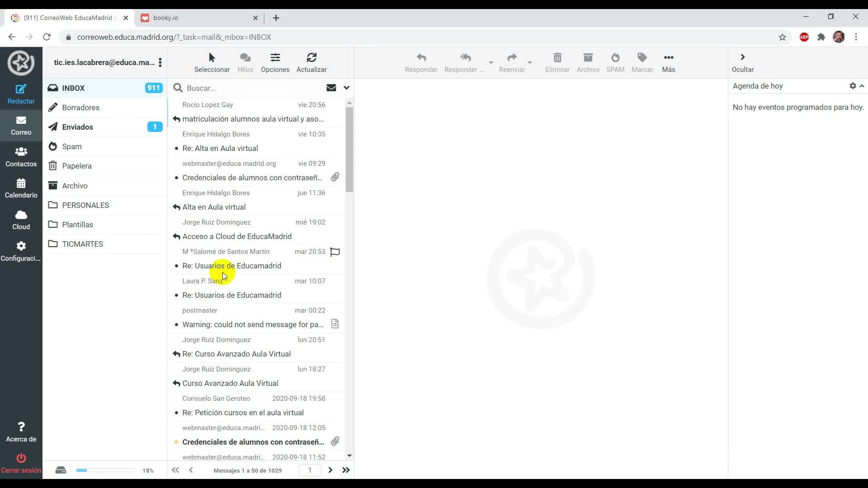The height and width of the screenshot is (488, 868).
Task: Open the Enviados folder
Action: [78, 127]
